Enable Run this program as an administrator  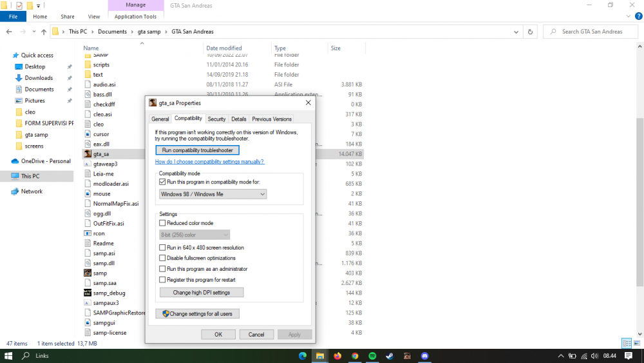(x=162, y=269)
